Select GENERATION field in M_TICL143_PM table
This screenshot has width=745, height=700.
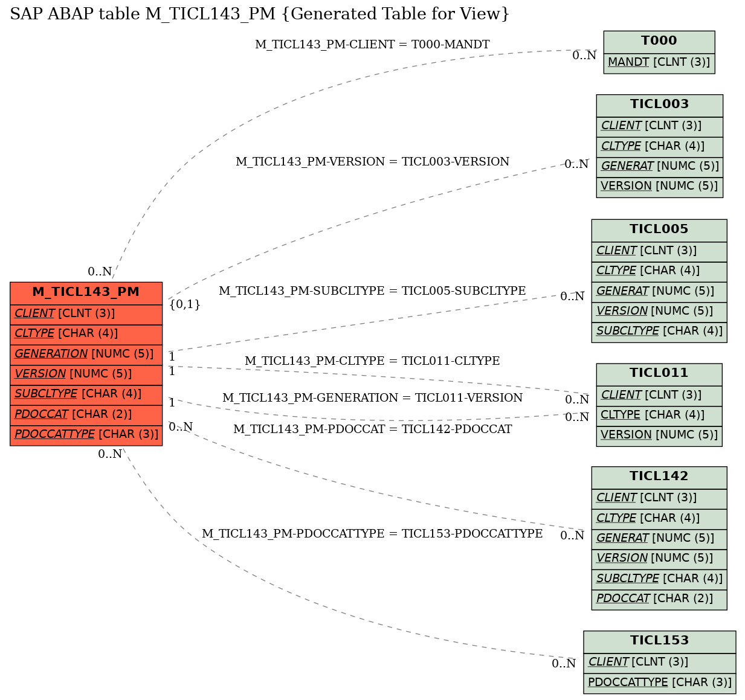click(x=86, y=354)
